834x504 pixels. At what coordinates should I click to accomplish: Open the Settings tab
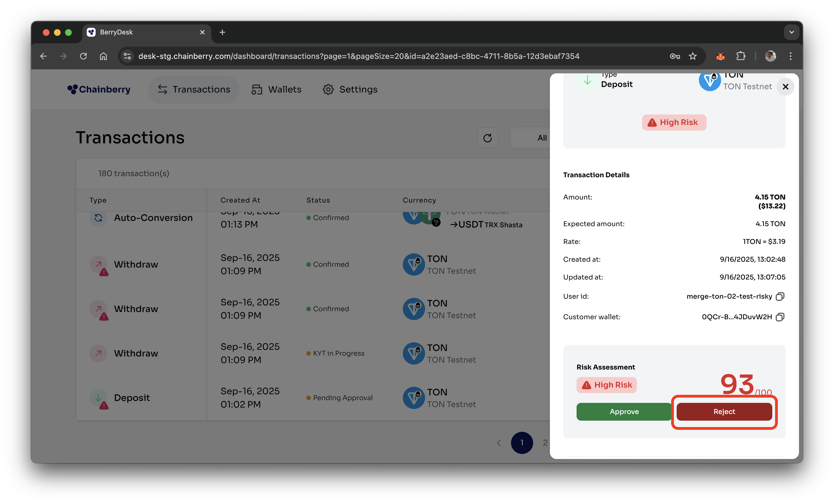point(350,89)
